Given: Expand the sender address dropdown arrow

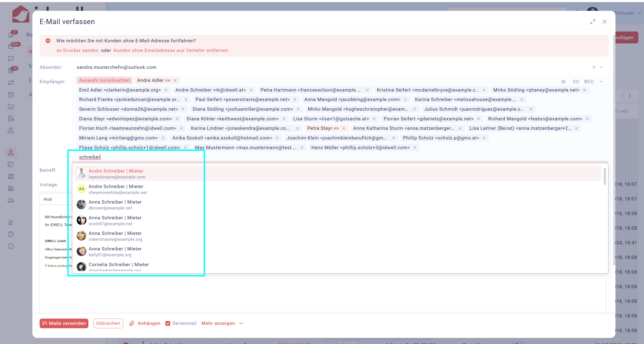Looking at the screenshot, I should point(601,67).
